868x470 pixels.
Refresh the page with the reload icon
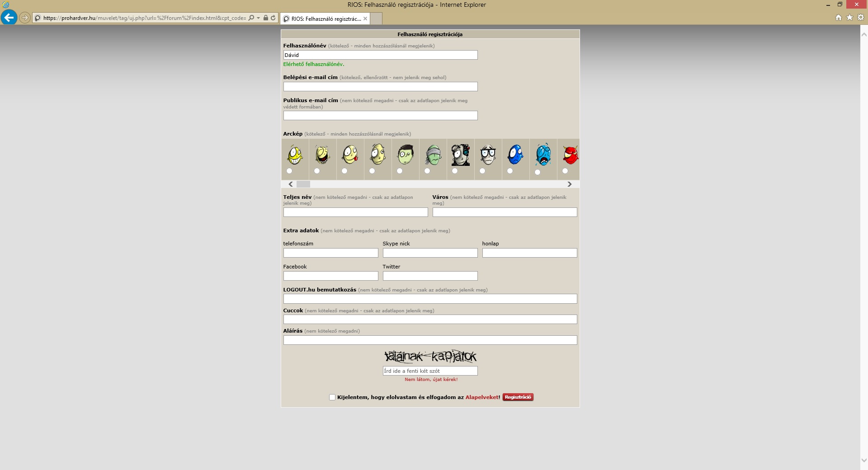tap(273, 18)
